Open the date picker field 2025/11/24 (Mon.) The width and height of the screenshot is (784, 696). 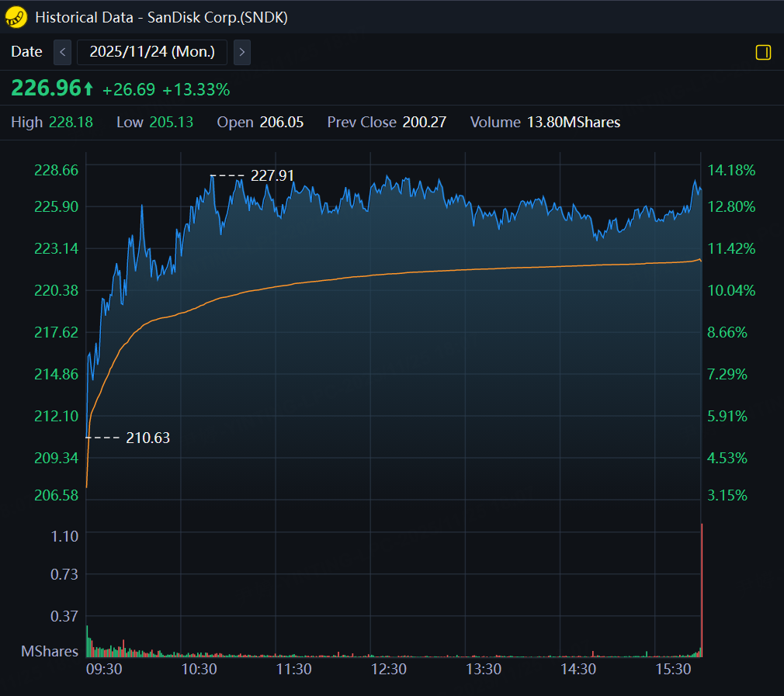click(152, 52)
